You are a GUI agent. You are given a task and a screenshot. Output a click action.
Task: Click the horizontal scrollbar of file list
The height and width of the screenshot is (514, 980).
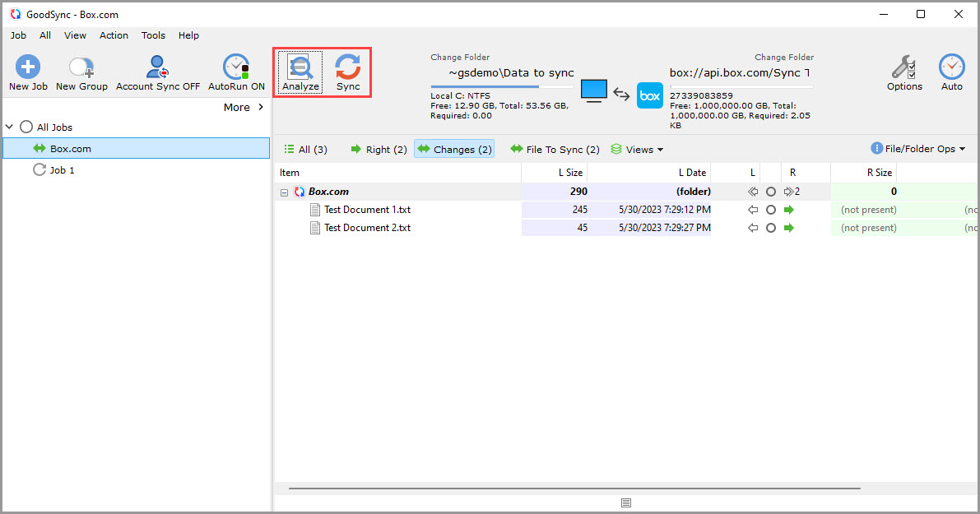(574, 489)
